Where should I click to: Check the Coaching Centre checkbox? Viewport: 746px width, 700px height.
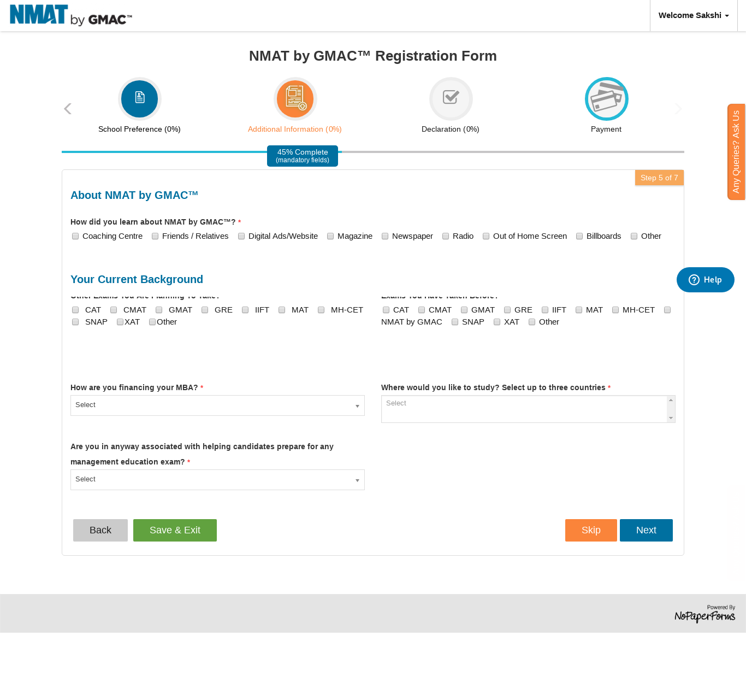75,236
